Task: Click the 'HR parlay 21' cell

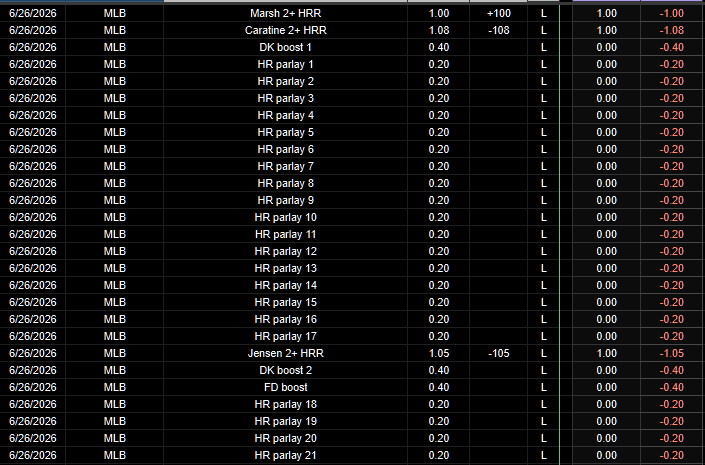Action: click(x=286, y=456)
